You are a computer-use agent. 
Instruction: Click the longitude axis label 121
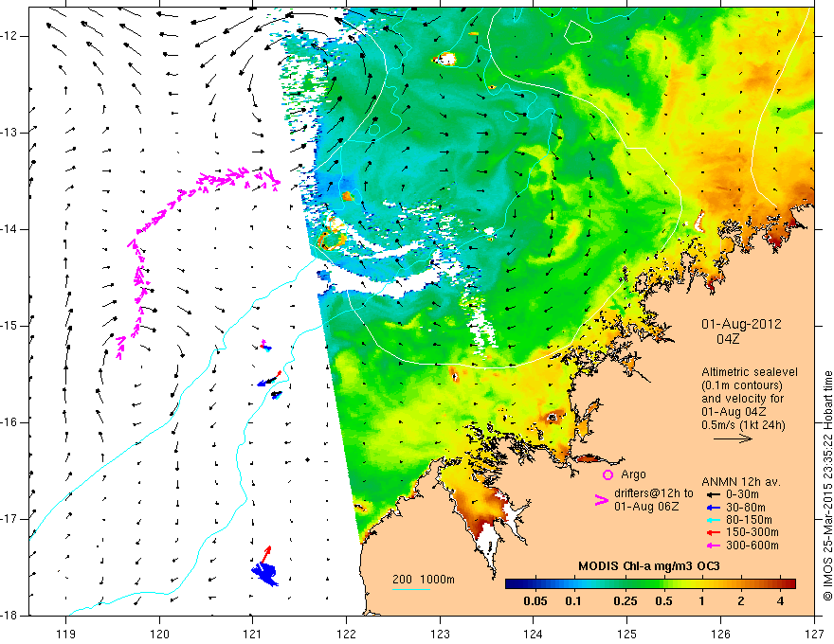[253, 634]
